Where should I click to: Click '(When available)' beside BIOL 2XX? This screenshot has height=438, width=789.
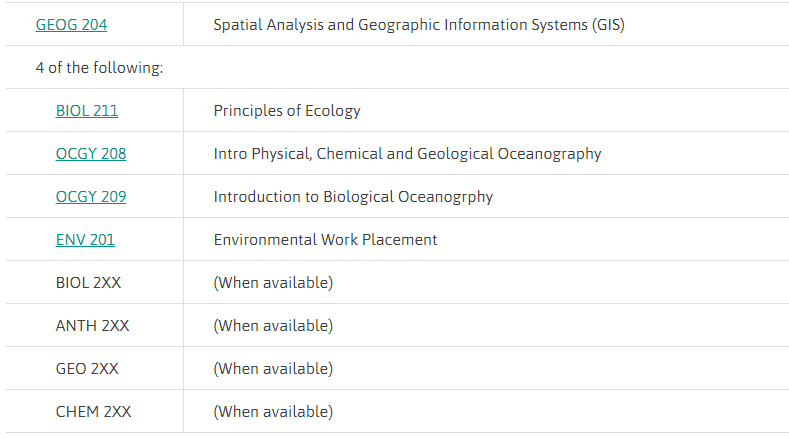[273, 283]
